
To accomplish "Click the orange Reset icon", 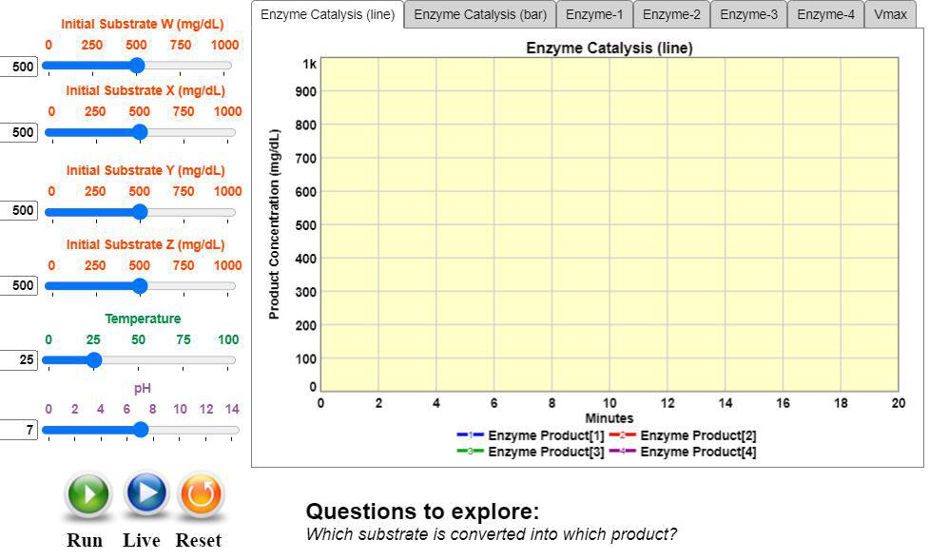I will [x=200, y=494].
